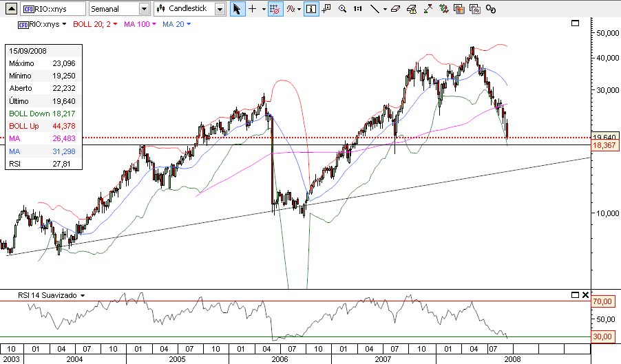Open the RIO:xnys legend dropdown
The width and height of the screenshot is (621, 364).
point(64,24)
